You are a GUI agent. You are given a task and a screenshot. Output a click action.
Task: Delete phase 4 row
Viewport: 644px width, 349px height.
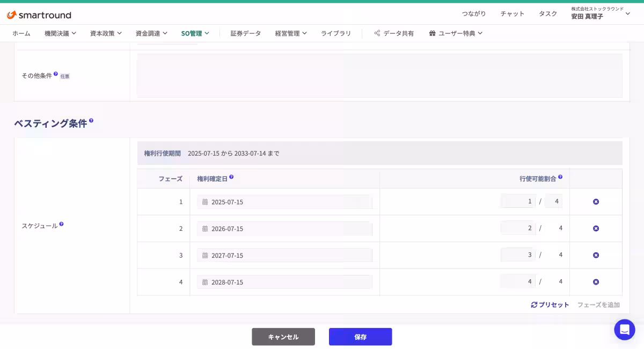[596, 282]
